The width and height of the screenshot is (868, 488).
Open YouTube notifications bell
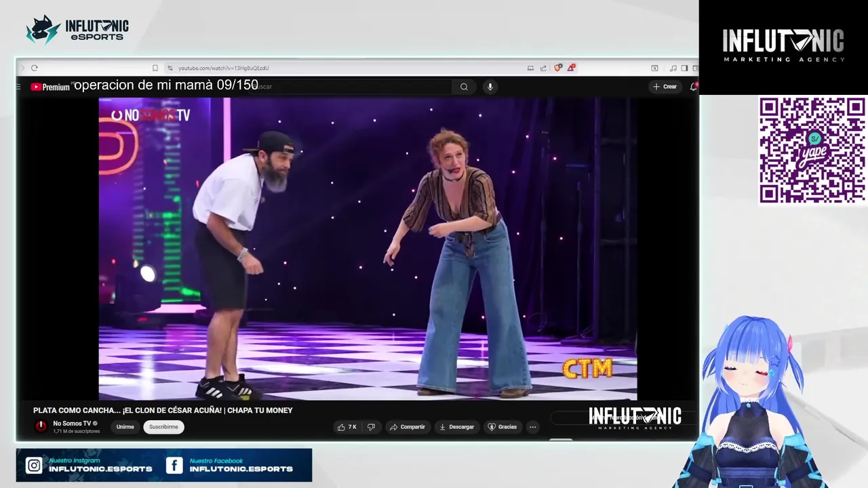[x=693, y=87]
